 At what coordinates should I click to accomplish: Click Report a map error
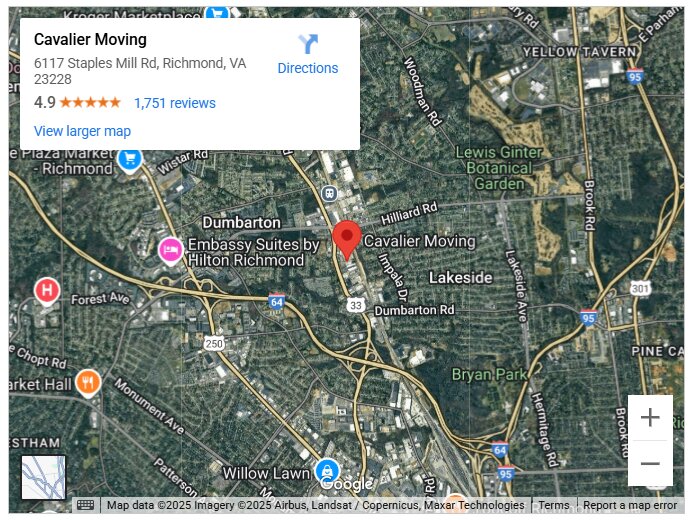coord(630,505)
